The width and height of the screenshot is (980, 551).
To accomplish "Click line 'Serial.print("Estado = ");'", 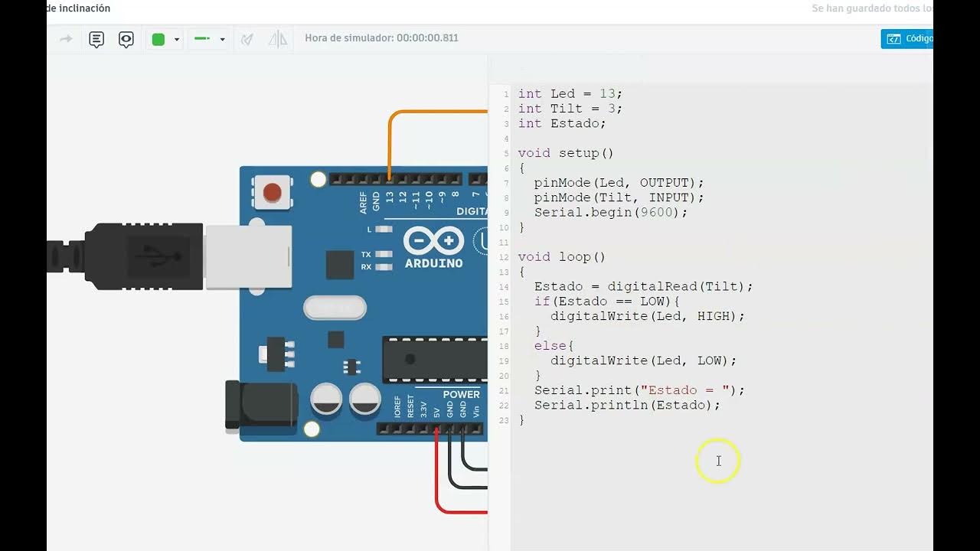I will click(x=639, y=390).
